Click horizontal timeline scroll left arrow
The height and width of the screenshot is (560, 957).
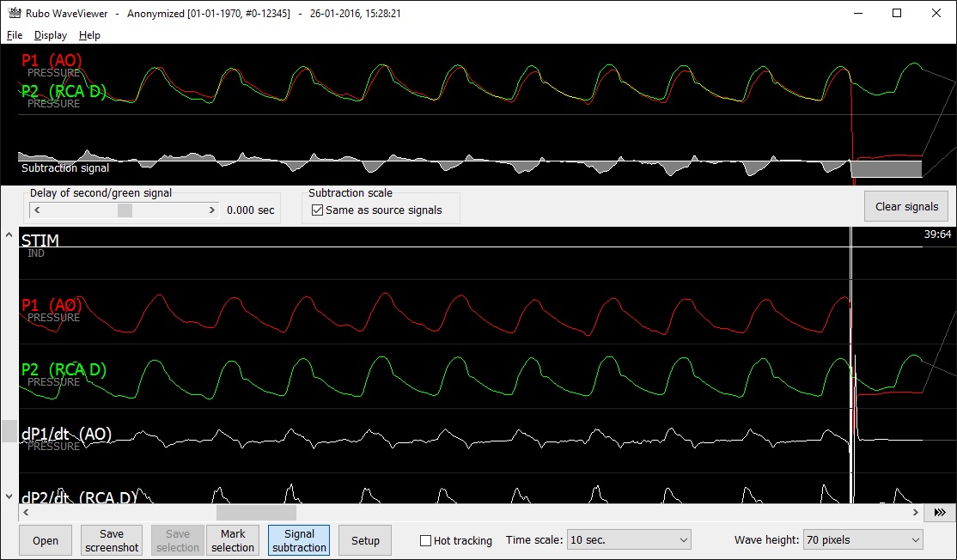pos(26,513)
